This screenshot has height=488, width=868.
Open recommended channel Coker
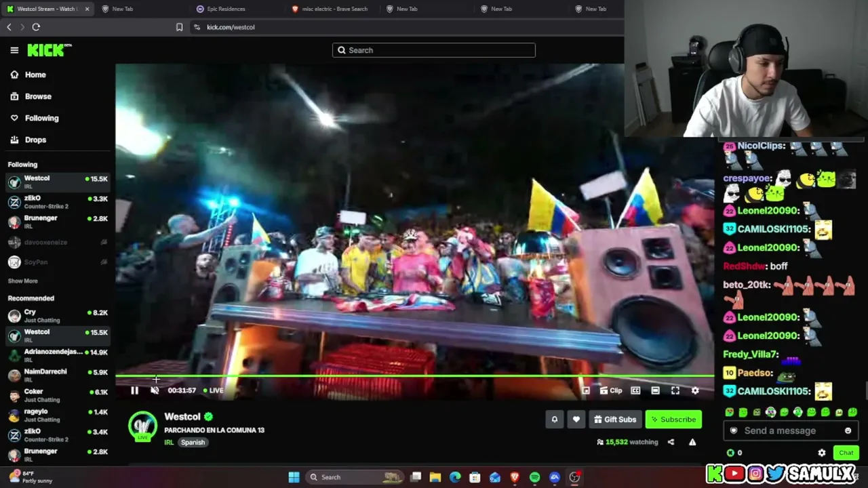pos(58,395)
